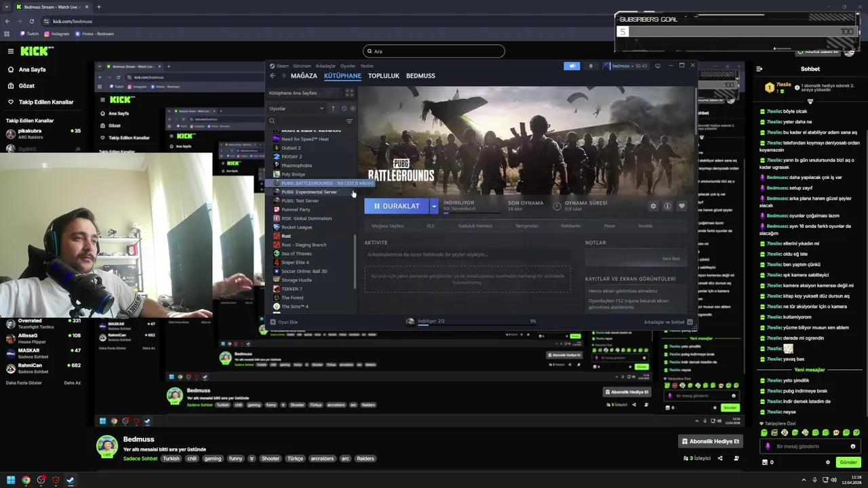
Task: Toggle PUBG favorite heart icon
Action: [x=682, y=206]
